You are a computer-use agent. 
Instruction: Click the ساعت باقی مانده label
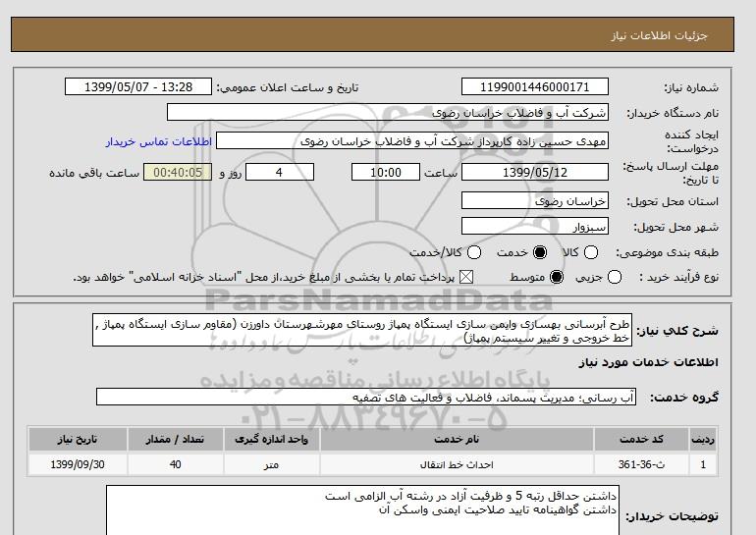(94, 173)
